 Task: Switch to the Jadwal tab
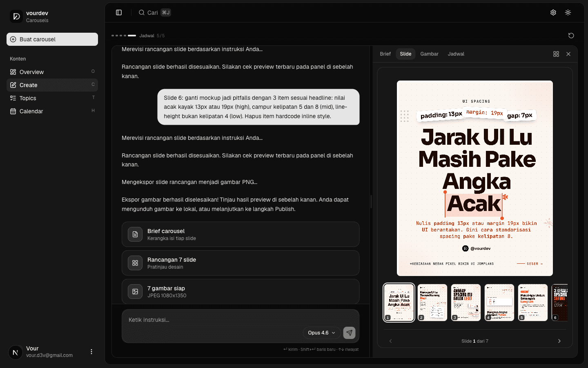pyautogui.click(x=456, y=54)
